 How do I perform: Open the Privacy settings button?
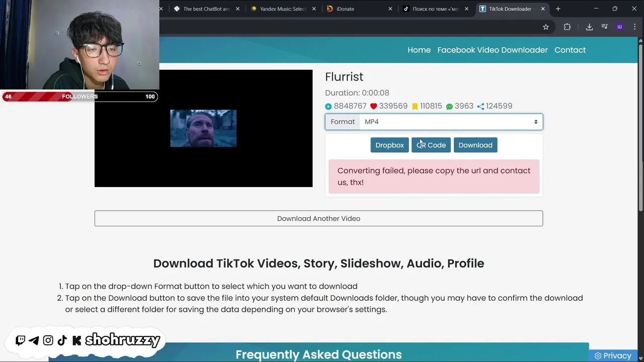[x=613, y=355]
